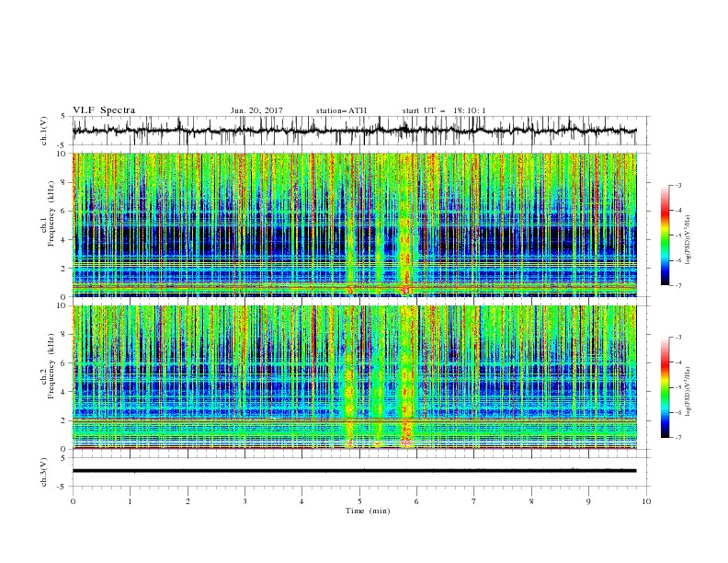Click the lower colorbar's log(PSD) label
Screen dimensions: 728x563
pyautogui.click(x=688, y=392)
